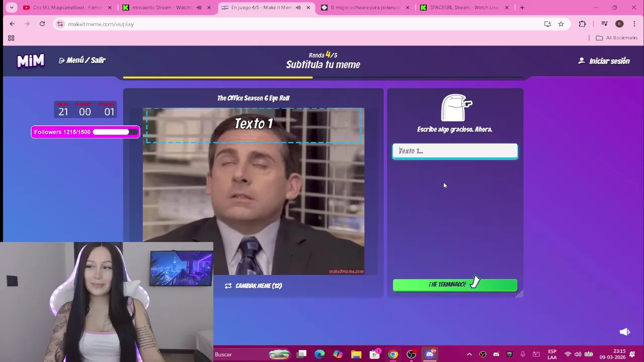Reload the current page
The height and width of the screenshot is (362, 644).
(42, 24)
